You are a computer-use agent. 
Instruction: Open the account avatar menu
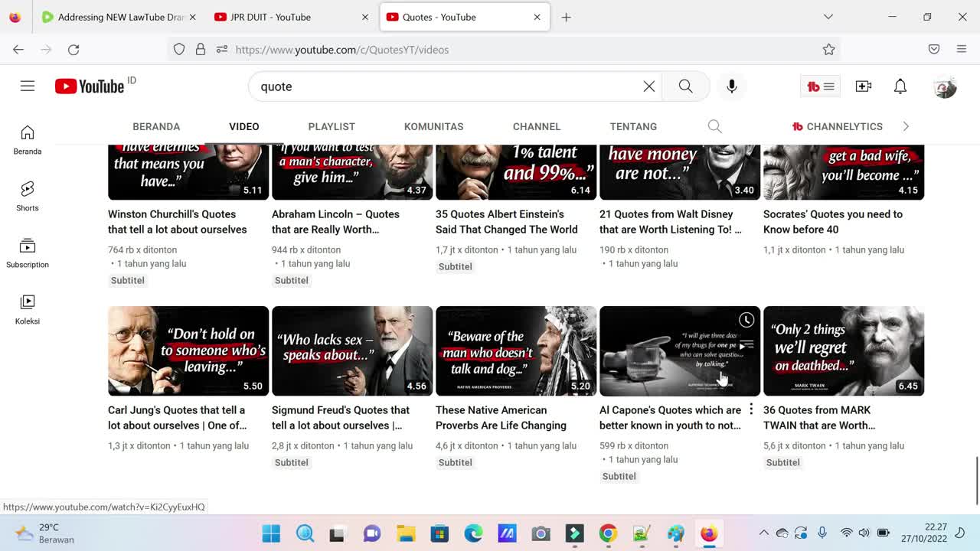946,86
